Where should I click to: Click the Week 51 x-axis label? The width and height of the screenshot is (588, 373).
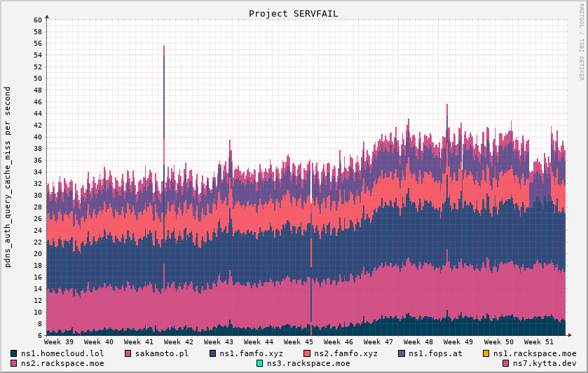[x=538, y=341]
